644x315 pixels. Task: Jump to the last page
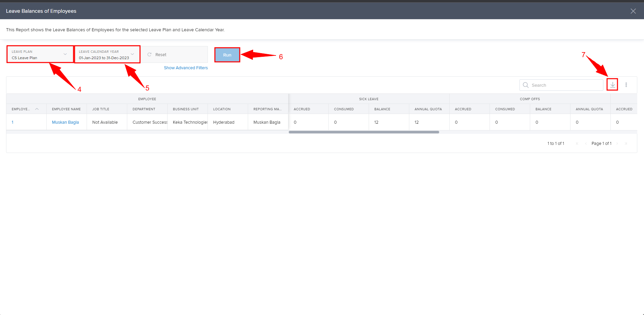tap(626, 143)
